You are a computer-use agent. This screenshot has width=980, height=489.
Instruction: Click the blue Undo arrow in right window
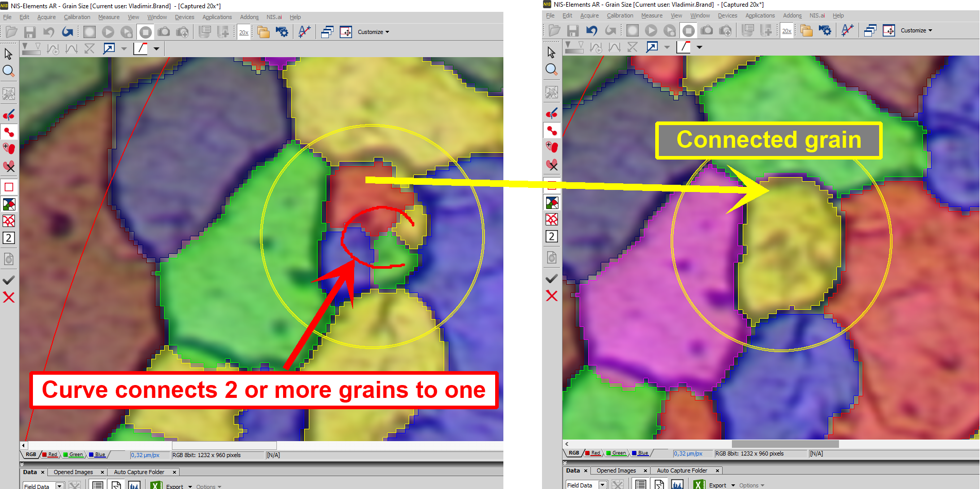coord(591,30)
